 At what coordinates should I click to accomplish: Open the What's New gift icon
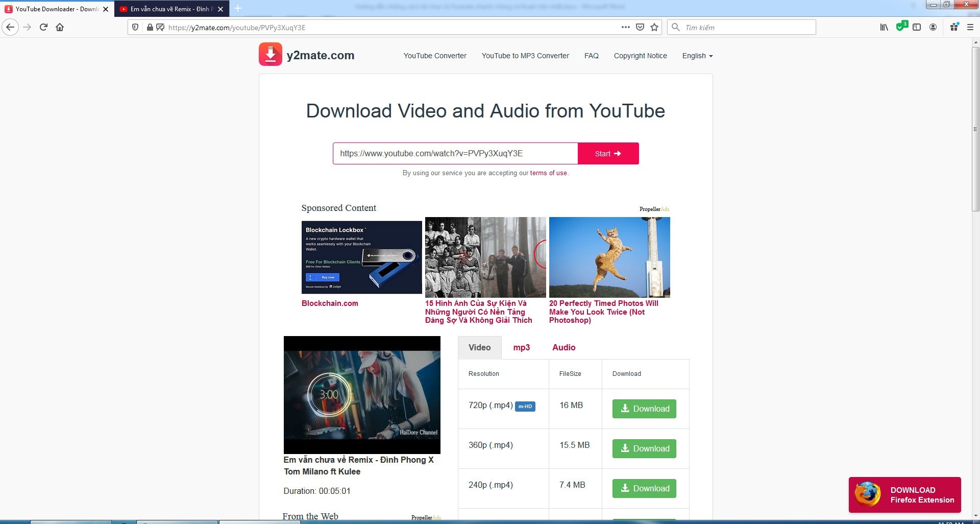(954, 27)
